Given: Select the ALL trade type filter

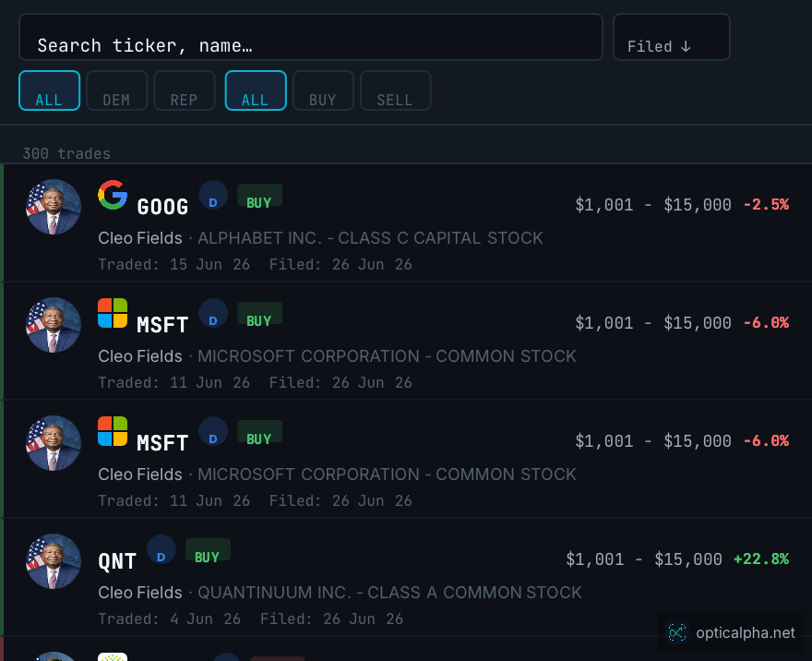Looking at the screenshot, I should point(256,90).
